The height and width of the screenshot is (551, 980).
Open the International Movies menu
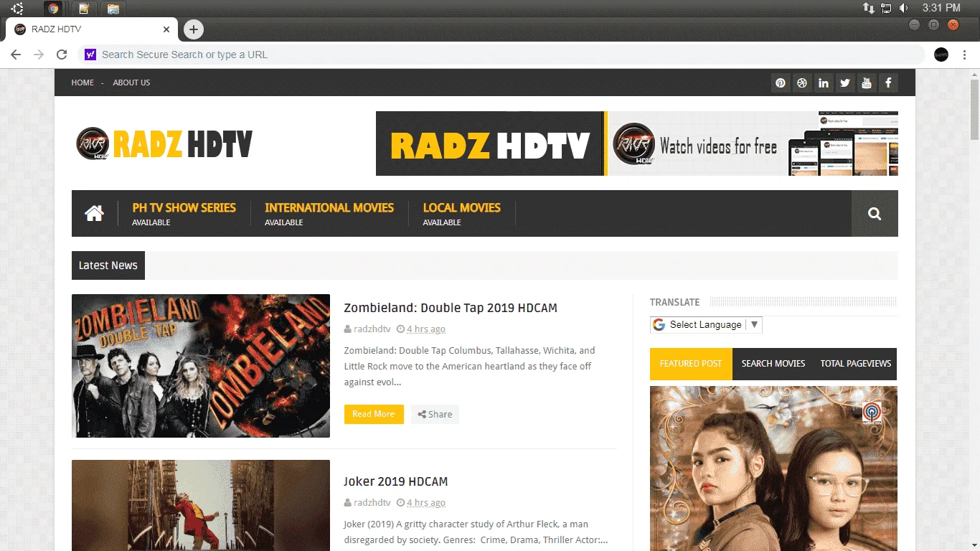click(329, 213)
